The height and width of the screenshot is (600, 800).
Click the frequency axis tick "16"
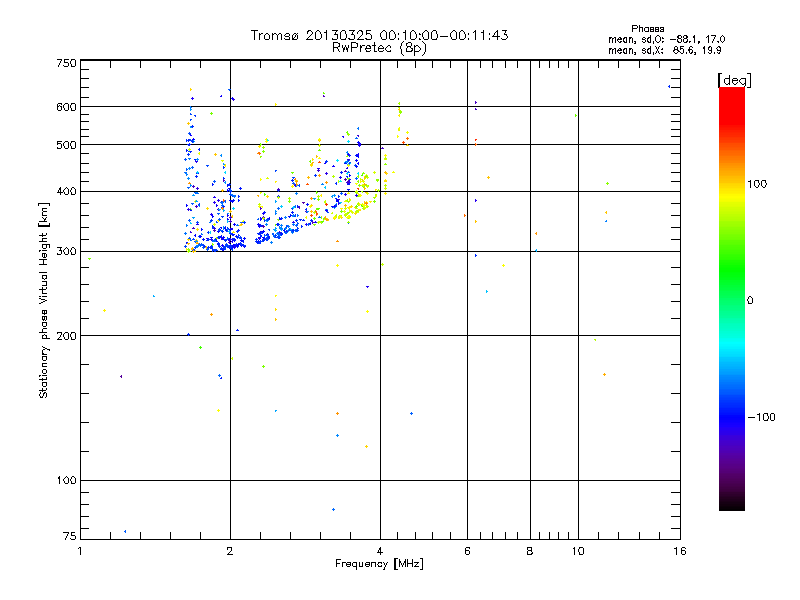pos(680,551)
